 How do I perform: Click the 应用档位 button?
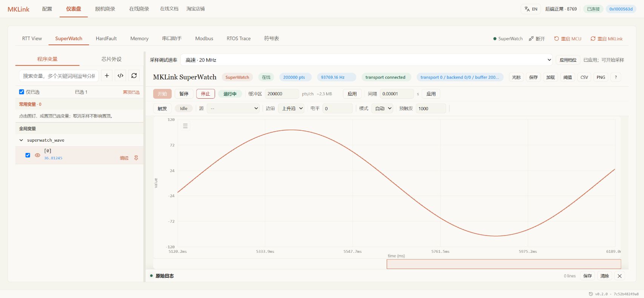coord(568,60)
